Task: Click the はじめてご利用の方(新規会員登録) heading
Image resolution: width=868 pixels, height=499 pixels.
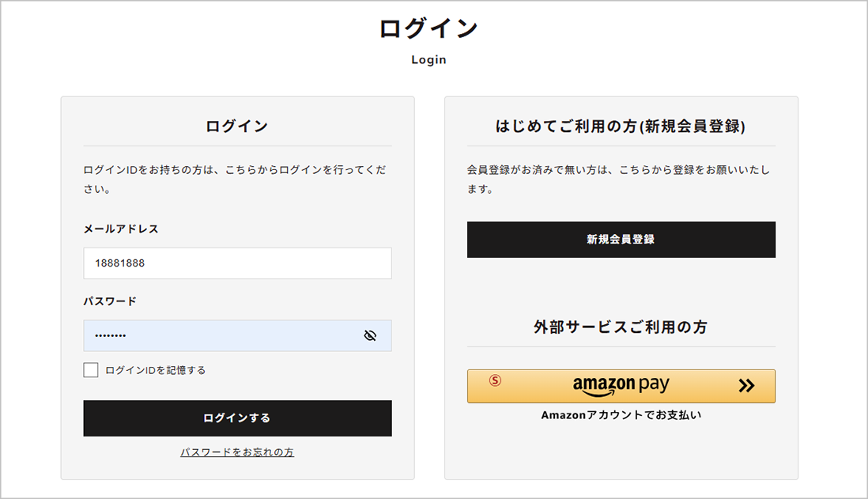Action: pyautogui.click(x=621, y=126)
